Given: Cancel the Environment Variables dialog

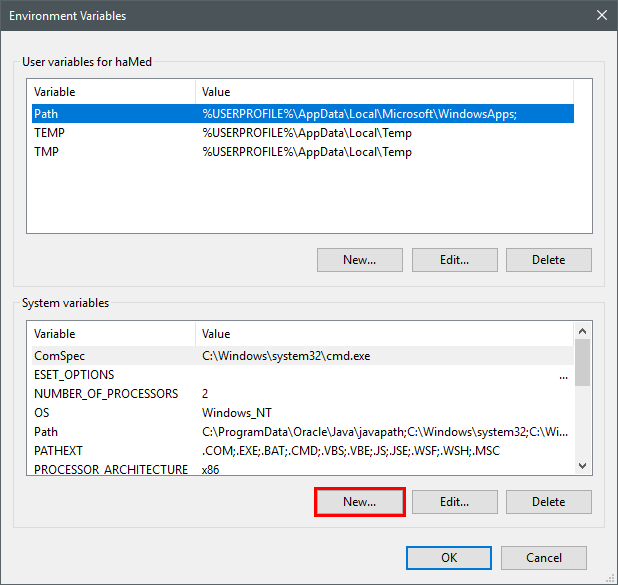Looking at the screenshot, I should [x=544, y=558].
